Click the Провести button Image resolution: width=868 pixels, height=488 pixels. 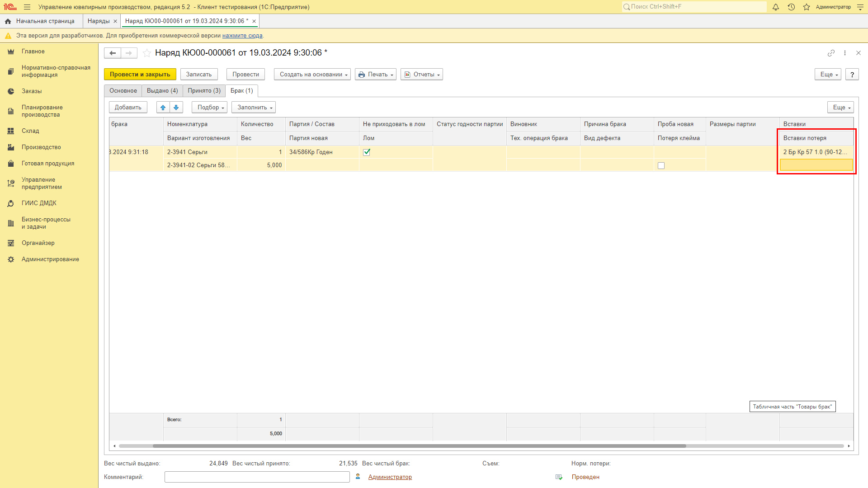pos(246,75)
